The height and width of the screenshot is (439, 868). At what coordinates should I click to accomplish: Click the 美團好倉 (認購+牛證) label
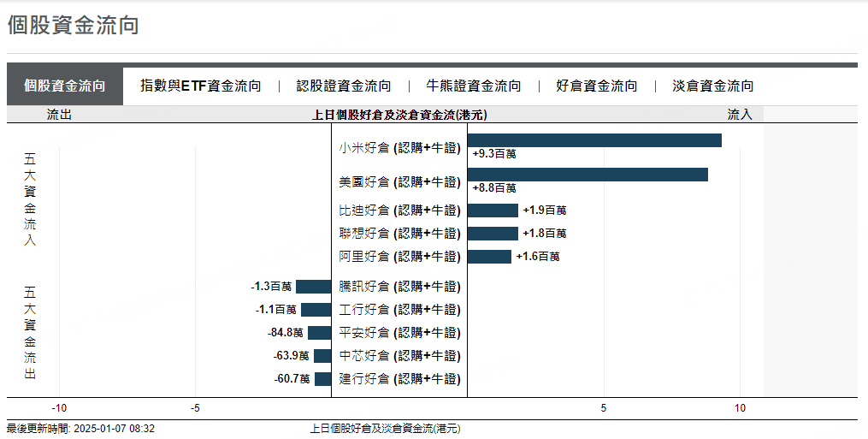[x=399, y=182]
